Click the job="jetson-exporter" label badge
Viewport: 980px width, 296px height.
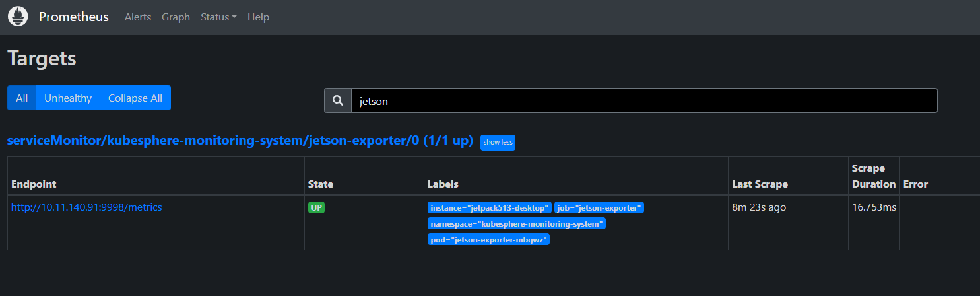(599, 208)
